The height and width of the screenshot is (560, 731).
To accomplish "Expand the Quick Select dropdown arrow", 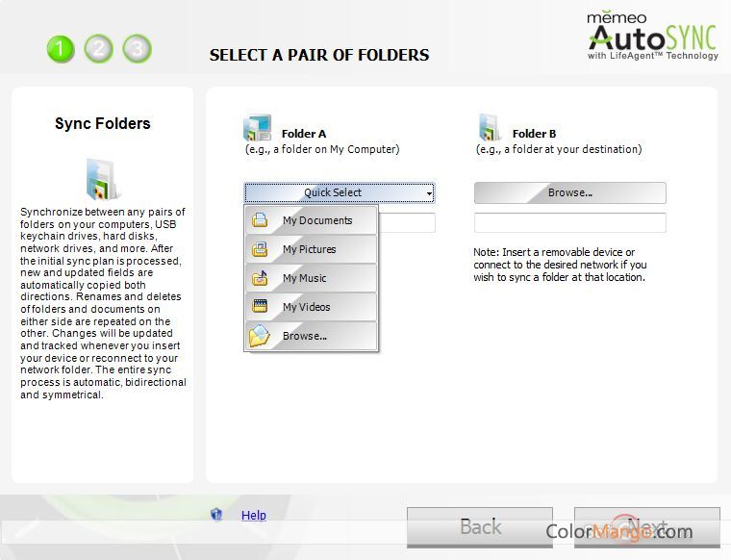I will [429, 193].
